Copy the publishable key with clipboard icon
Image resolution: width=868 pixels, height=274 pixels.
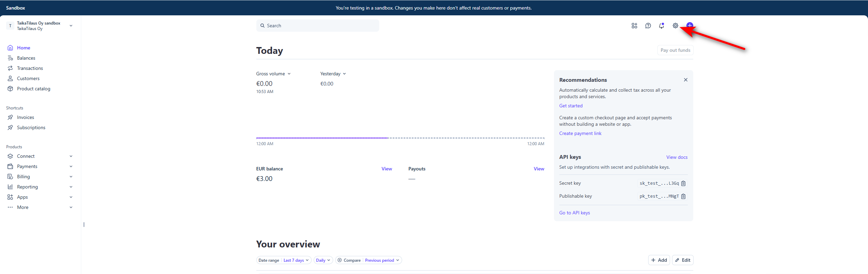pyautogui.click(x=683, y=196)
